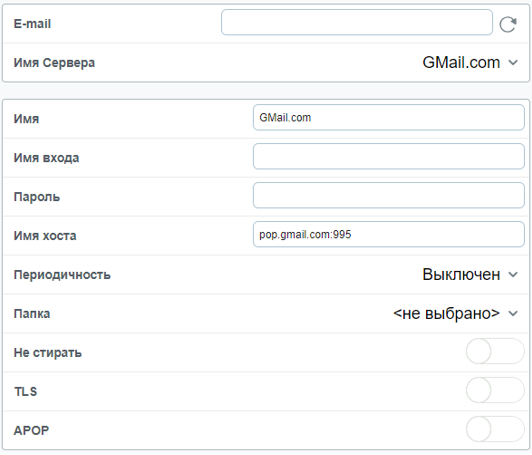532x455 pixels.
Task: Expand the Периодичность dropdown
Action: (470, 274)
